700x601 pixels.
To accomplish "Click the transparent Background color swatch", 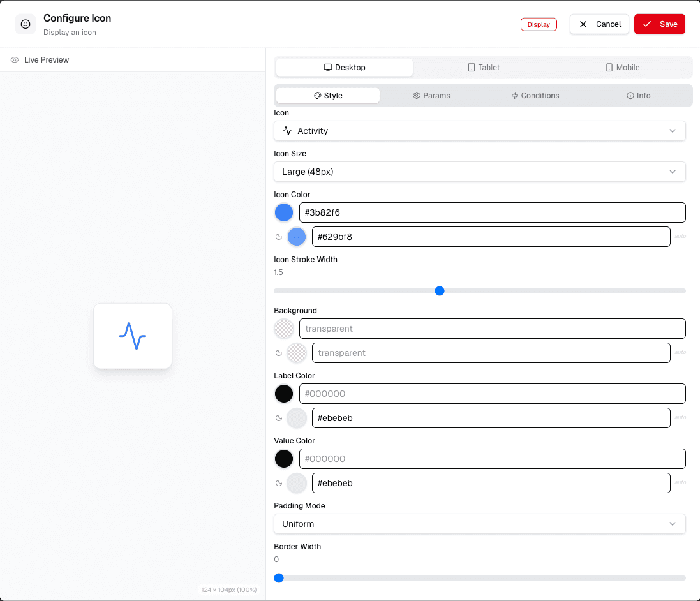I will (x=284, y=329).
